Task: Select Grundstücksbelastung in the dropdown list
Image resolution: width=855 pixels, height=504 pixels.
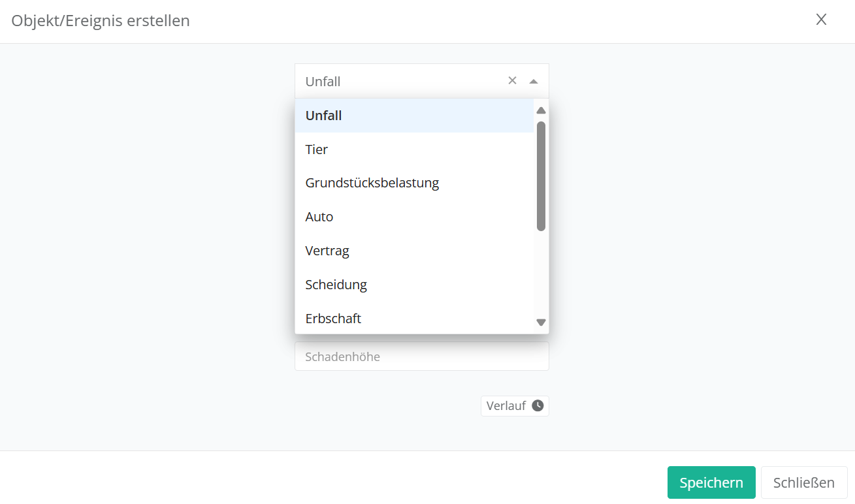Action: click(414, 183)
